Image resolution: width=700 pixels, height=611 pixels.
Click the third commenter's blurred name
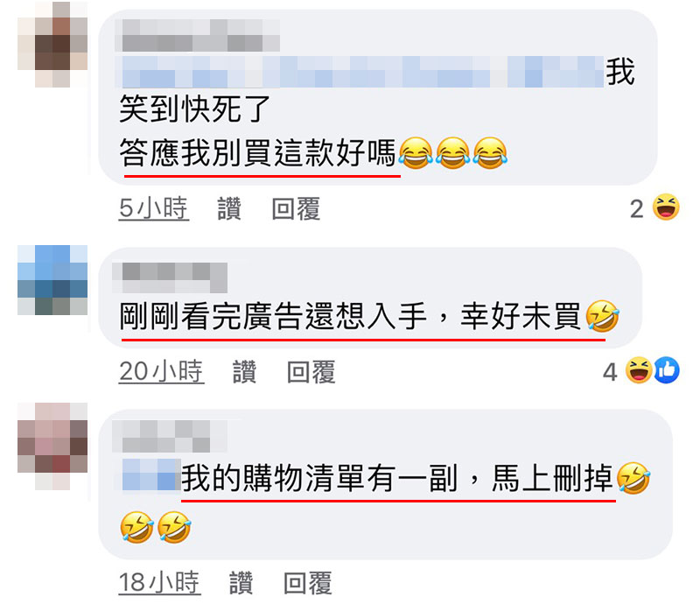point(170,436)
